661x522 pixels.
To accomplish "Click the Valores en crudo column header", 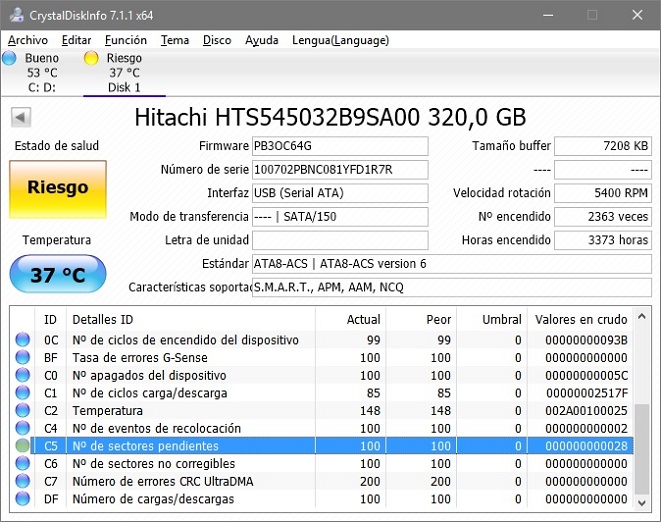I will pyautogui.click(x=581, y=319).
